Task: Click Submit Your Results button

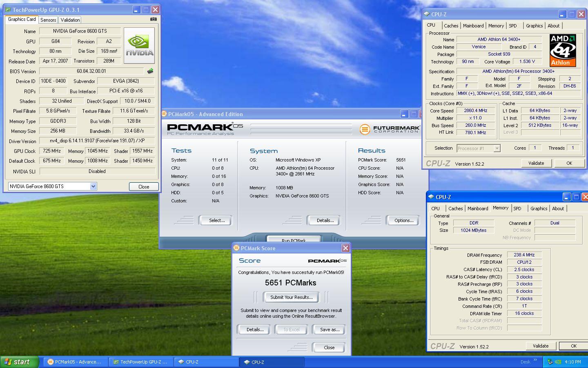Action: pyautogui.click(x=292, y=297)
